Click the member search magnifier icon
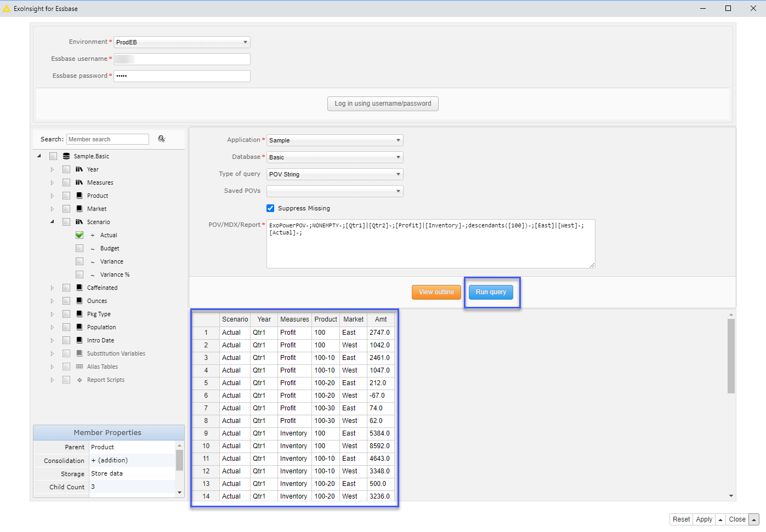The width and height of the screenshot is (766, 532). point(161,139)
